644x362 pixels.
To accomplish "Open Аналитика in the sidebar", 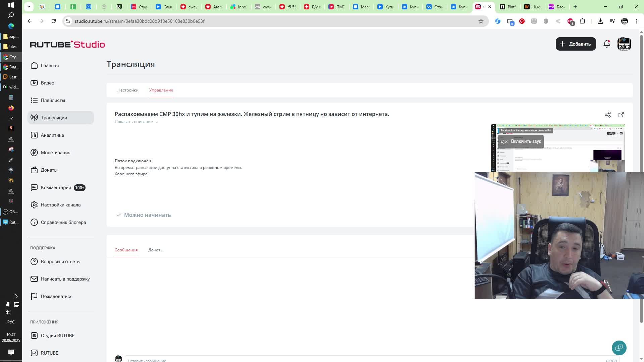I will tap(52, 135).
